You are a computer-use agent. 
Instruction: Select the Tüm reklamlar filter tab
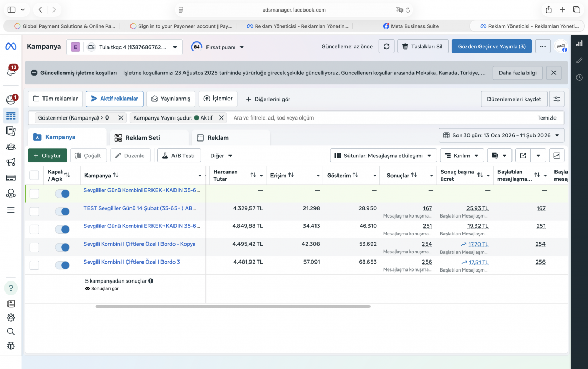pos(55,99)
